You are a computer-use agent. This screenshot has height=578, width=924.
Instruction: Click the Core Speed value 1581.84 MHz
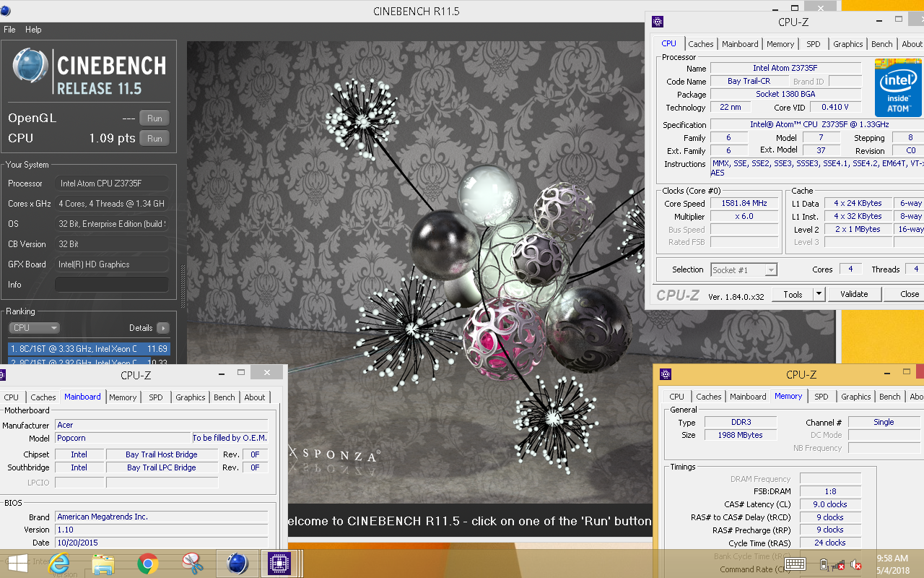[746, 204]
